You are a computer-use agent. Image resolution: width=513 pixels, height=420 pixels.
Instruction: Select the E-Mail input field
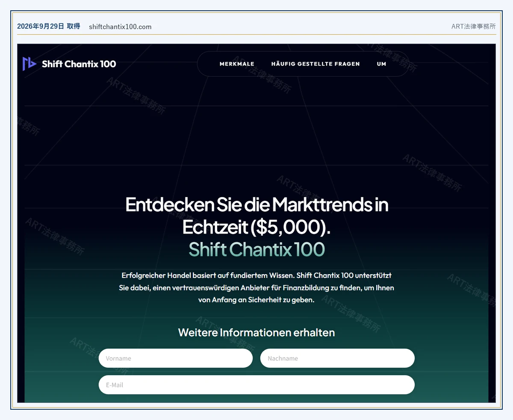[x=256, y=385]
